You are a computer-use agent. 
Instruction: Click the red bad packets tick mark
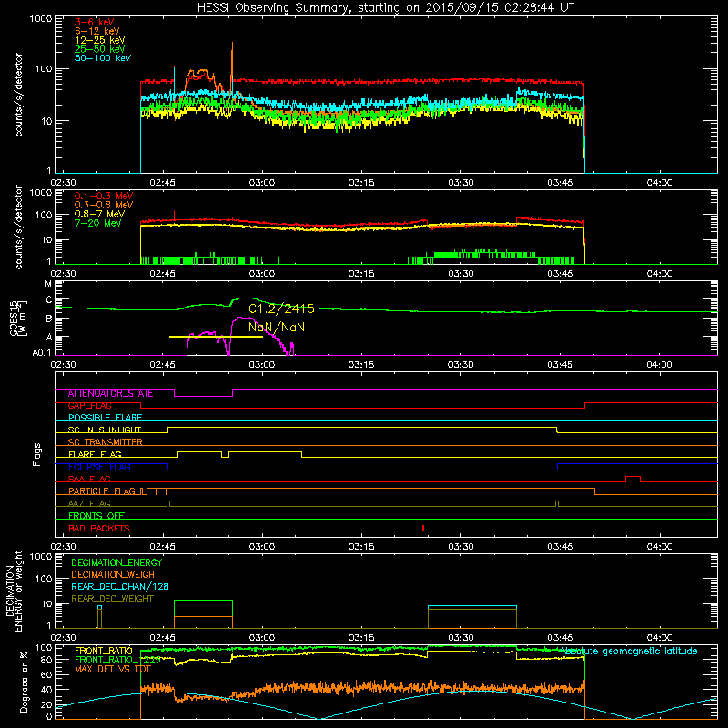pyautogui.click(x=423, y=528)
